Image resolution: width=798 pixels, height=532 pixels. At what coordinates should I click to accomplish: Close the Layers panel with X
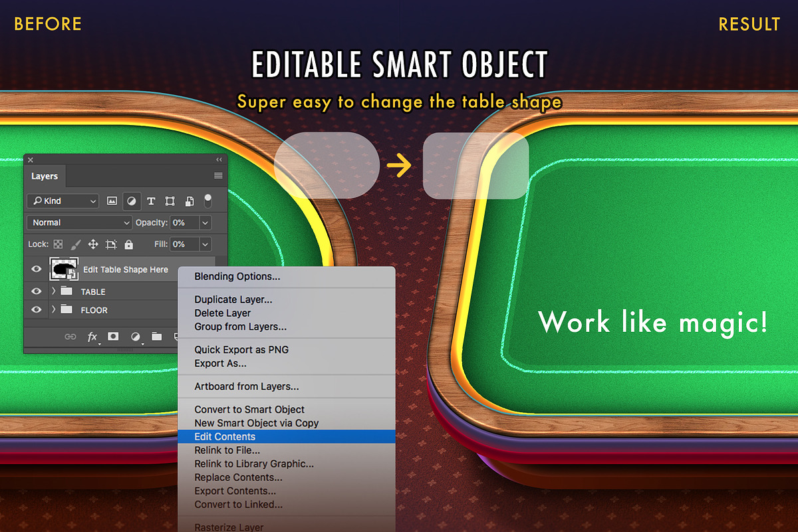click(31, 160)
